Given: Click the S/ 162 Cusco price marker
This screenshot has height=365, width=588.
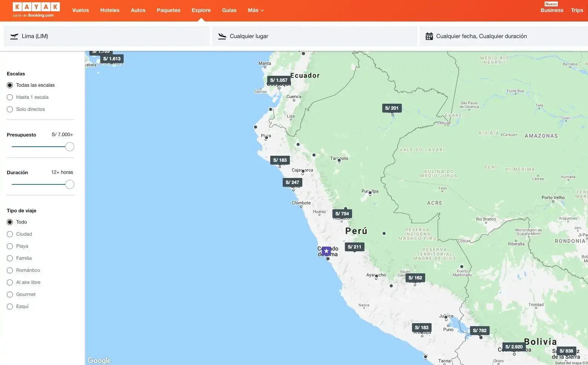Looking at the screenshot, I should click(x=415, y=278).
